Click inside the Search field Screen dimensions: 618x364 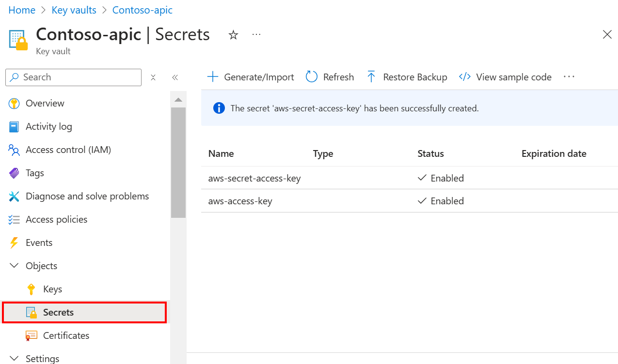[73, 77]
